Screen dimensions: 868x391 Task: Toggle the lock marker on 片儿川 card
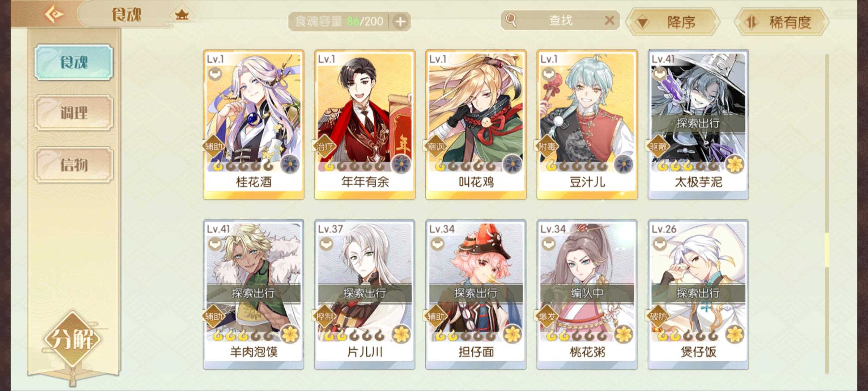click(x=326, y=244)
